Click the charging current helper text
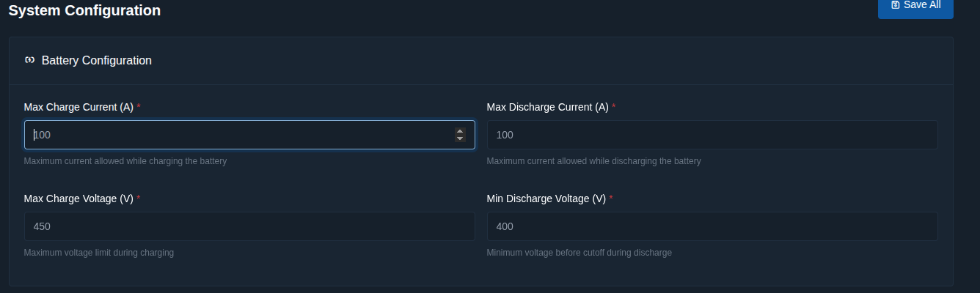The image size is (980, 293). [125, 161]
